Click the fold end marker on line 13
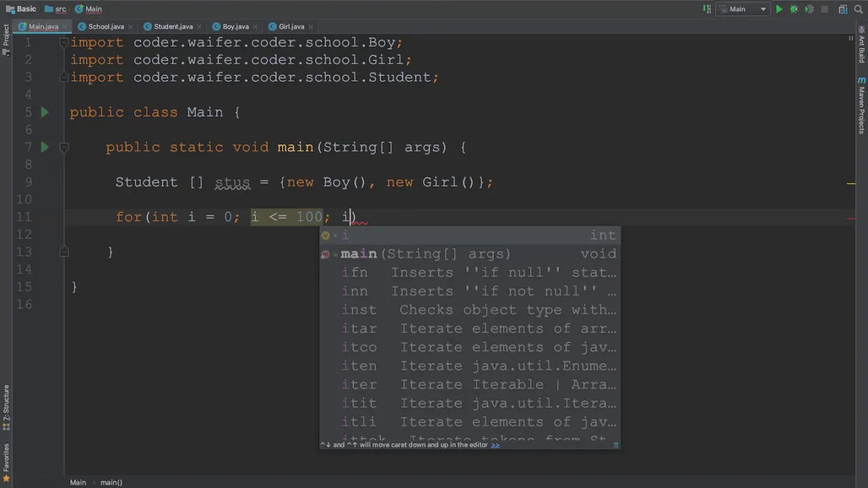The width and height of the screenshot is (868, 488). point(64,251)
